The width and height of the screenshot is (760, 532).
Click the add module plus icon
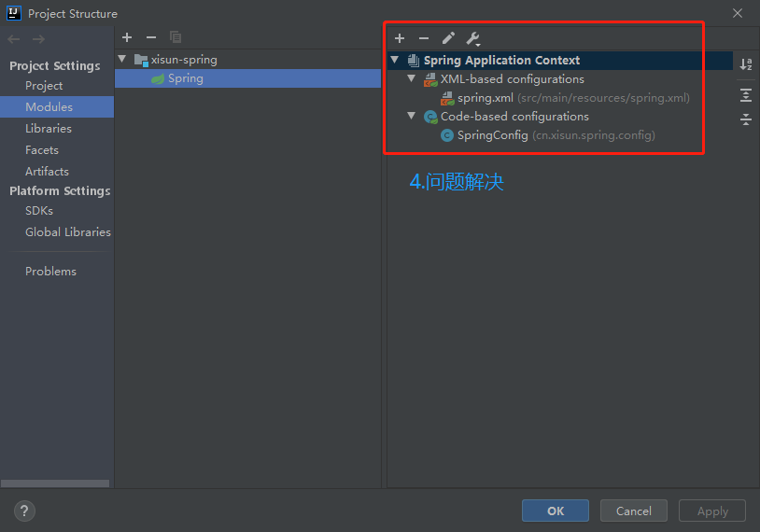[127, 37]
